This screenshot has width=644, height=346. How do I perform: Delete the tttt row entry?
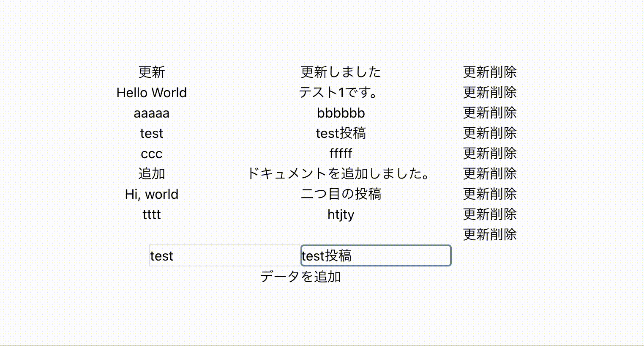503,214
